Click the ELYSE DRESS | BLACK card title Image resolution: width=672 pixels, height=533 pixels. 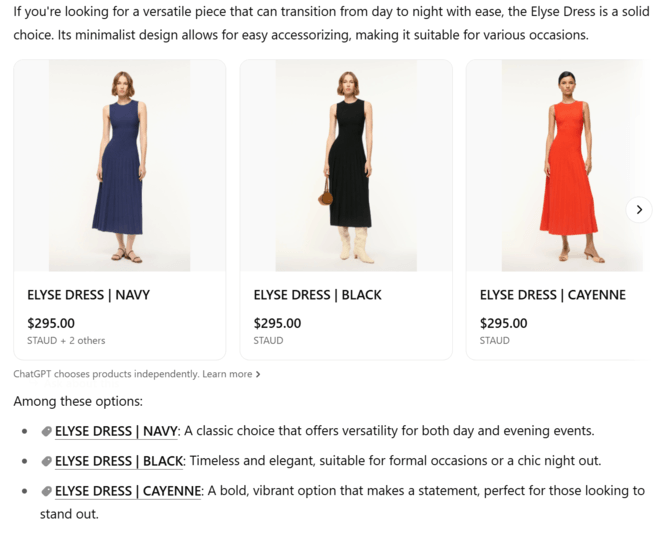pyautogui.click(x=317, y=295)
